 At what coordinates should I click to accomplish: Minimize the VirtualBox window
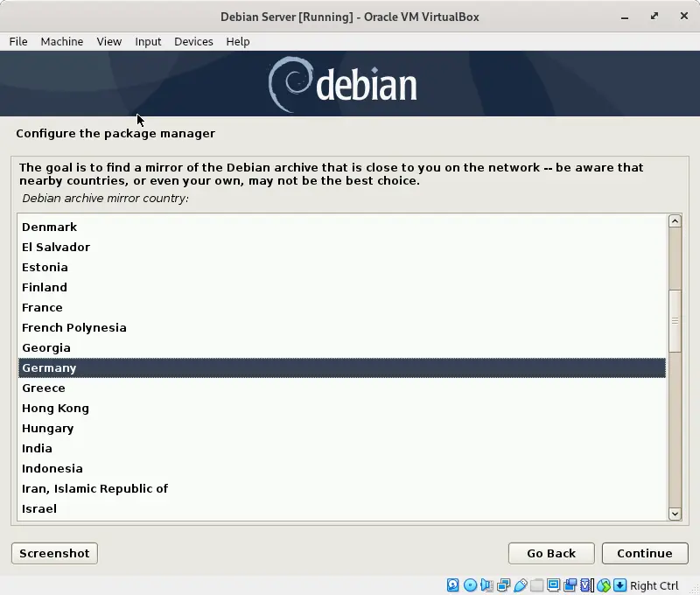pos(625,17)
